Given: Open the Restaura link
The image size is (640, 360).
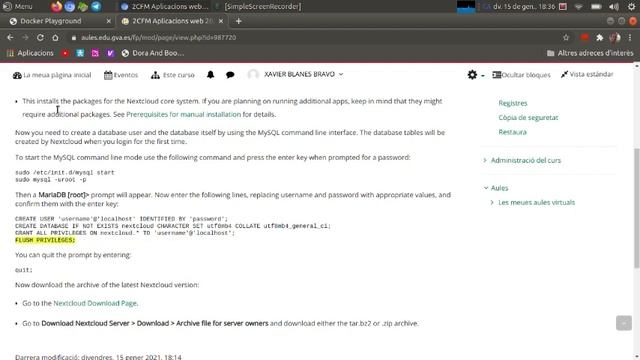Looking at the screenshot, I should [x=512, y=132].
